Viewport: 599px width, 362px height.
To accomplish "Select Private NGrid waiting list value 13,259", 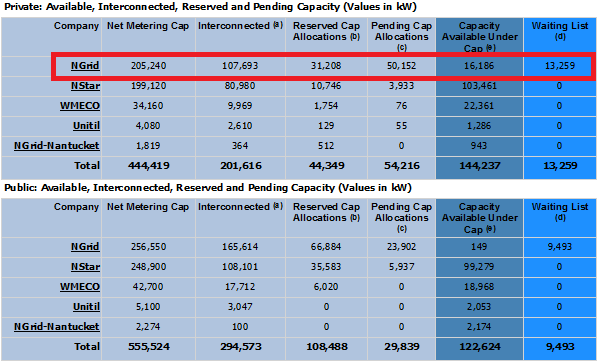I will [560, 66].
